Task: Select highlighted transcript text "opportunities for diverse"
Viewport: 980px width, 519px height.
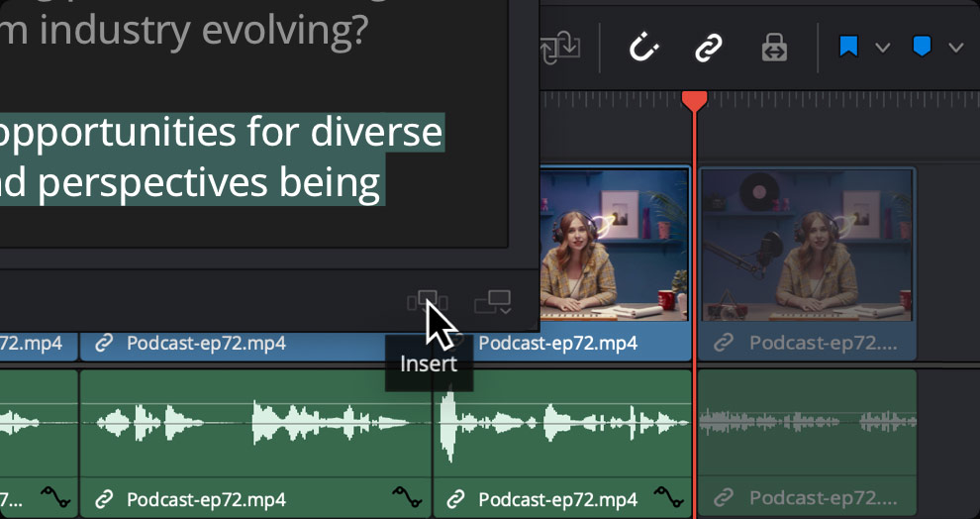Action: pyautogui.click(x=222, y=132)
